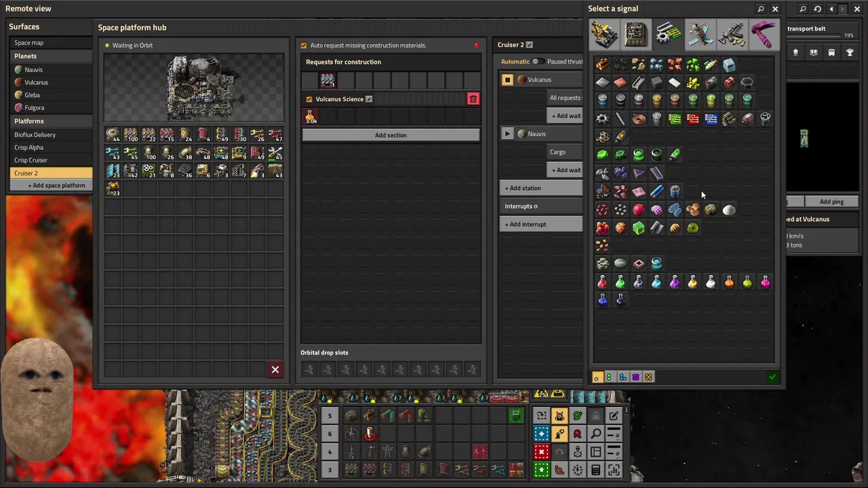
Task: Confirm signal selection with green checkmark
Action: tap(772, 377)
